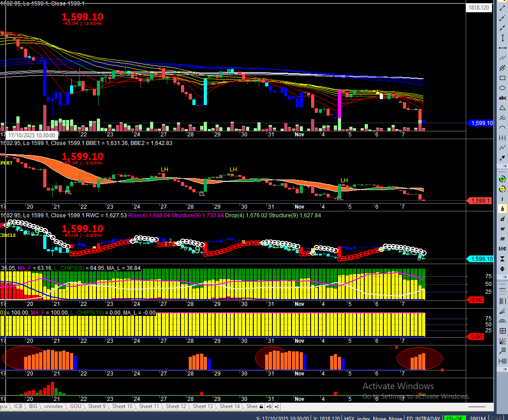Select the Gann square grid tool
This screenshot has height=420, width=508.
tap(502, 330)
